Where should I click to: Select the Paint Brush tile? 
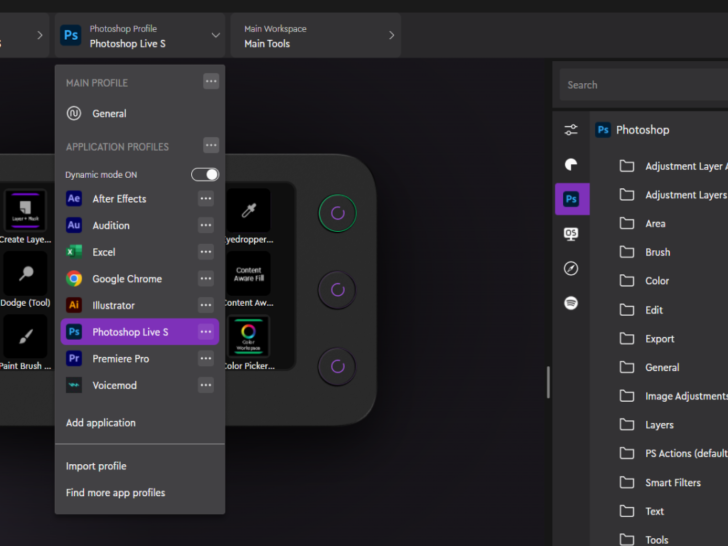point(25,337)
